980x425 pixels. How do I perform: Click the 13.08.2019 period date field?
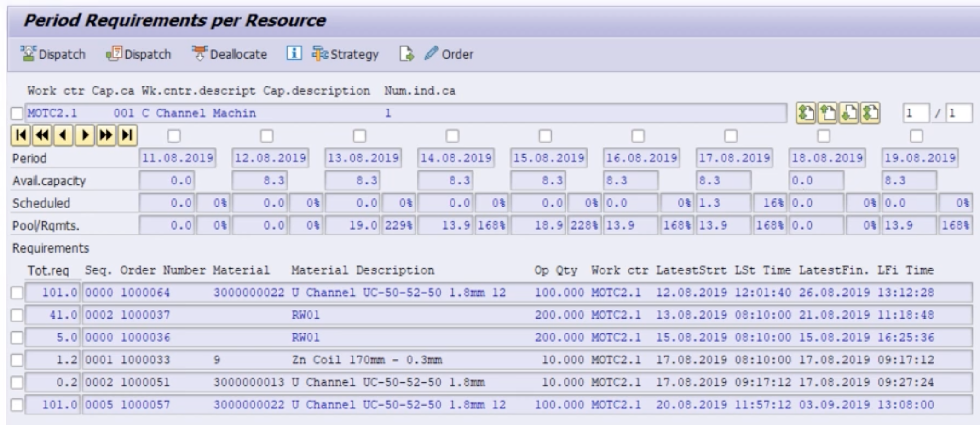[363, 158]
